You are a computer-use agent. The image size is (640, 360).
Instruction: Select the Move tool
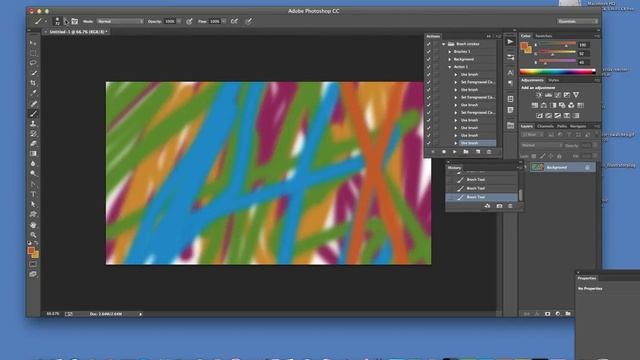click(x=33, y=43)
